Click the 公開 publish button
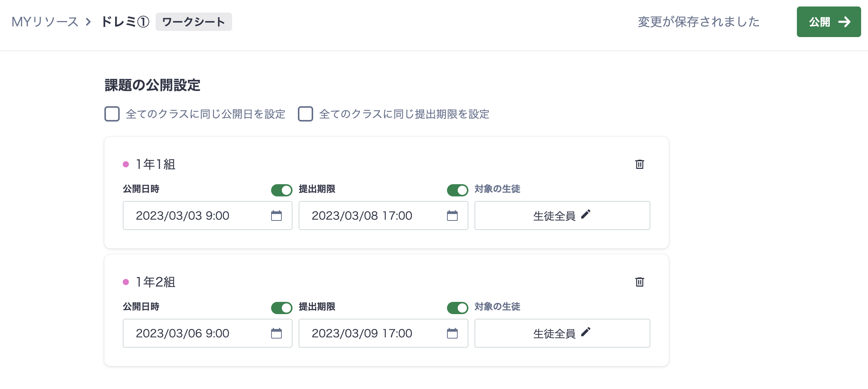The image size is (868, 389). [829, 22]
